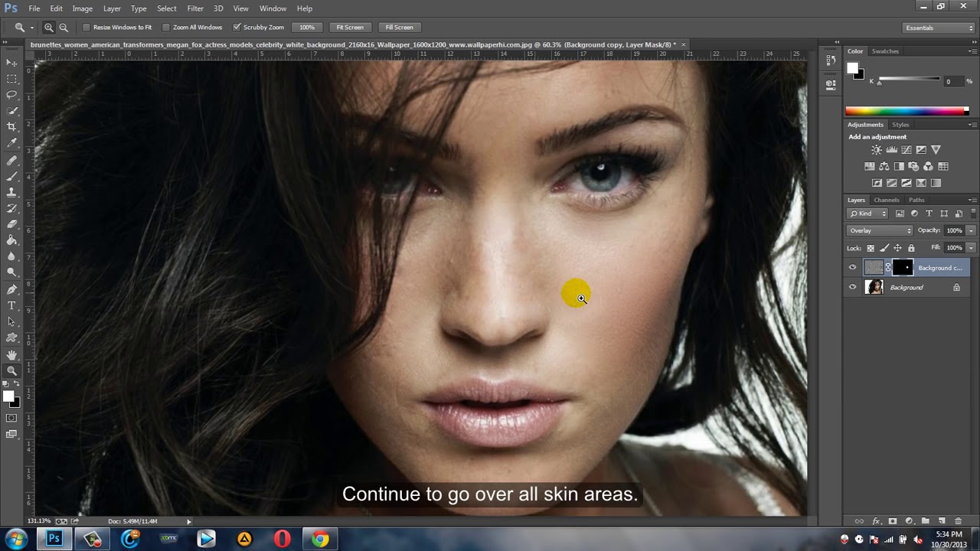This screenshot has height=551, width=980.
Task: Click the foreground color swatch in toolbox
Action: (8, 396)
